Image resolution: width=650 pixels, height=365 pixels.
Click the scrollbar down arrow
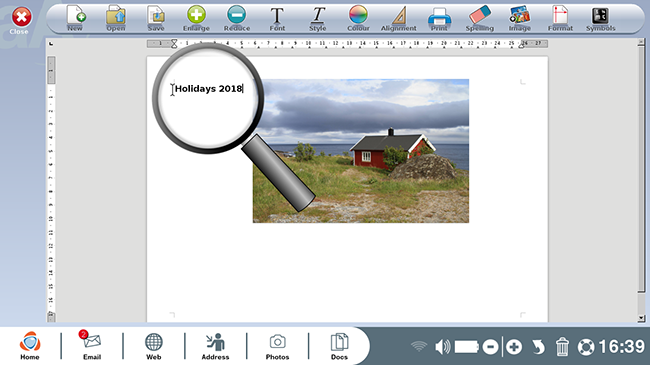(641, 318)
